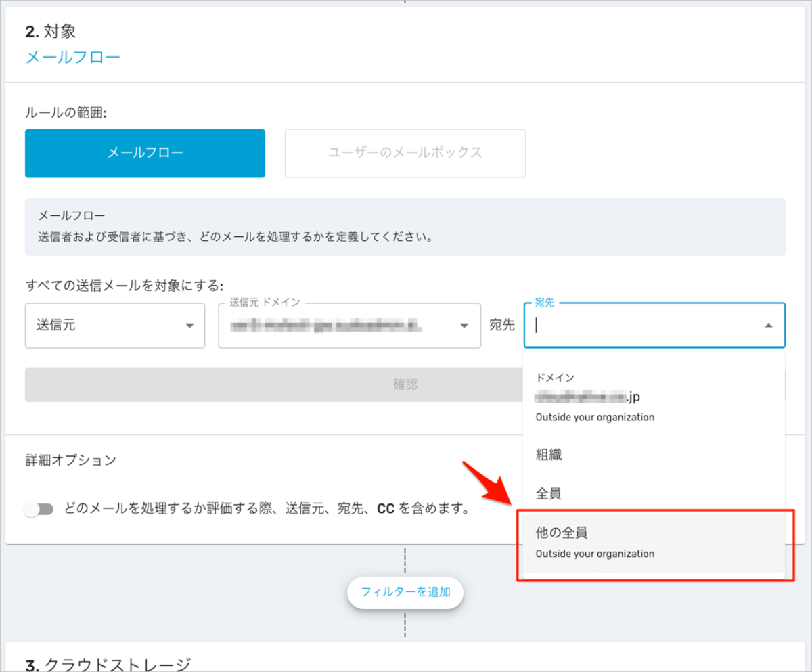
Task: Choose 組織 from the recipient list
Action: 654,455
